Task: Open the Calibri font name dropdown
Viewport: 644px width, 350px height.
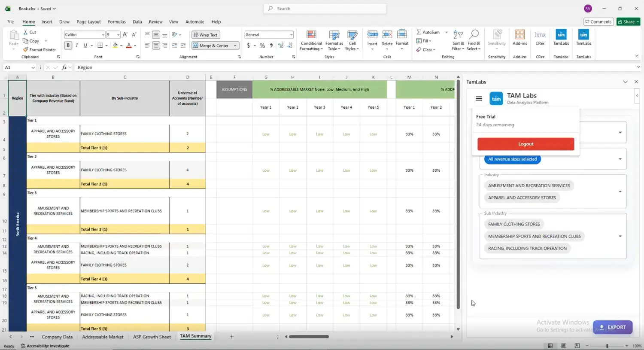Action: coord(103,35)
